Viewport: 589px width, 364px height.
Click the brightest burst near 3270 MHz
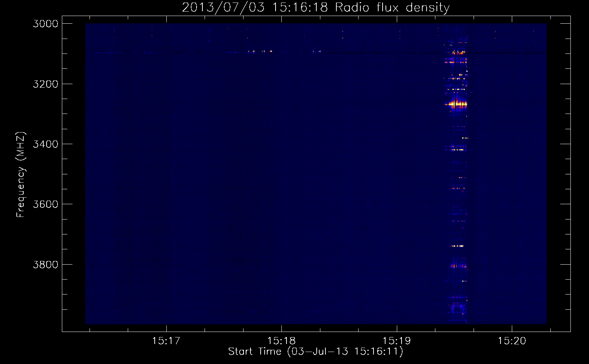(456, 104)
